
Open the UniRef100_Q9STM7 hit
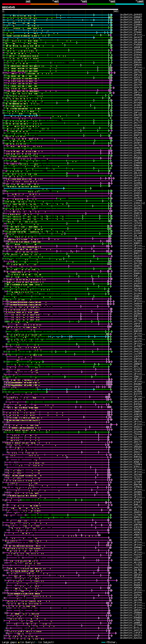pyautogui.click(x=131, y=85)
